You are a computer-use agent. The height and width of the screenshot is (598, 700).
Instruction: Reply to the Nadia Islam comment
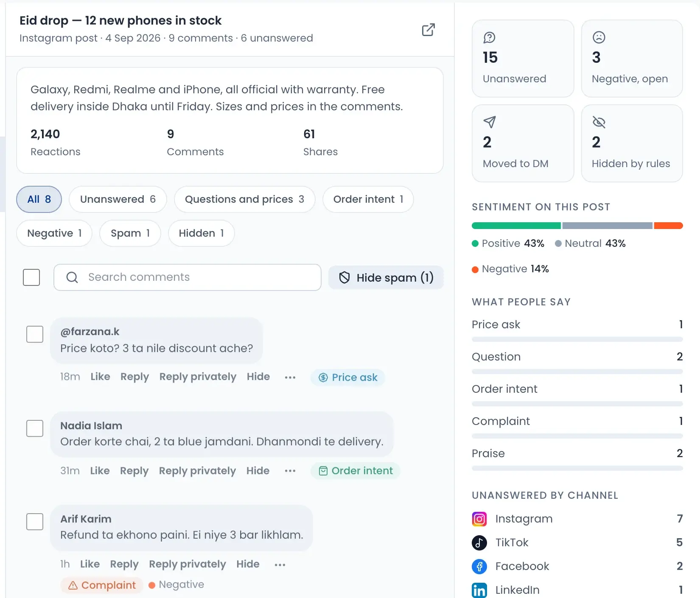coord(134,471)
